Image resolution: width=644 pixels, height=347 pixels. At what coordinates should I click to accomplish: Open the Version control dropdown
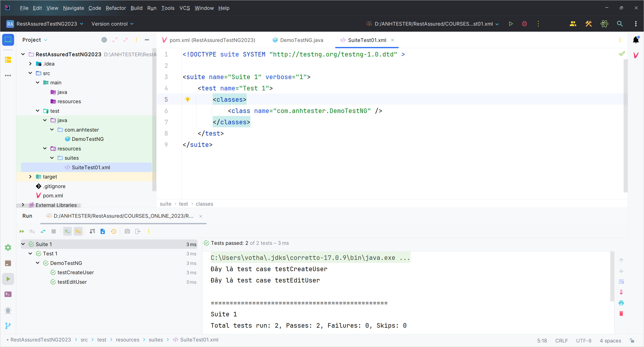pos(112,24)
